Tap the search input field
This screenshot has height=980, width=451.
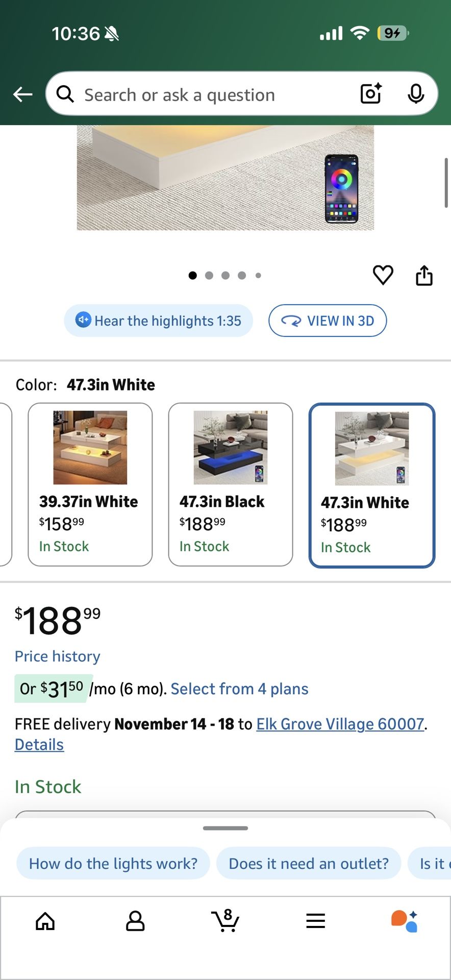click(204, 94)
